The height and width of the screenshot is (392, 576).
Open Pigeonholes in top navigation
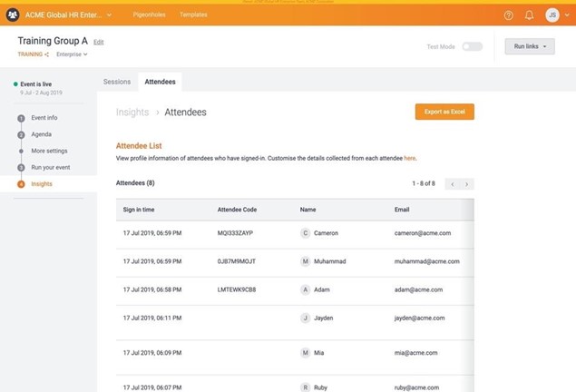click(150, 15)
